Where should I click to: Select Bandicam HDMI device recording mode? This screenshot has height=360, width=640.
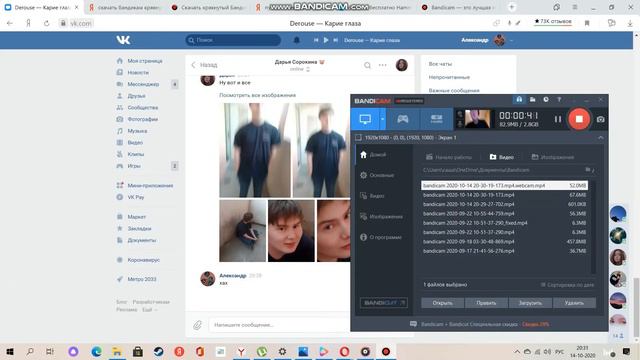(x=436, y=119)
